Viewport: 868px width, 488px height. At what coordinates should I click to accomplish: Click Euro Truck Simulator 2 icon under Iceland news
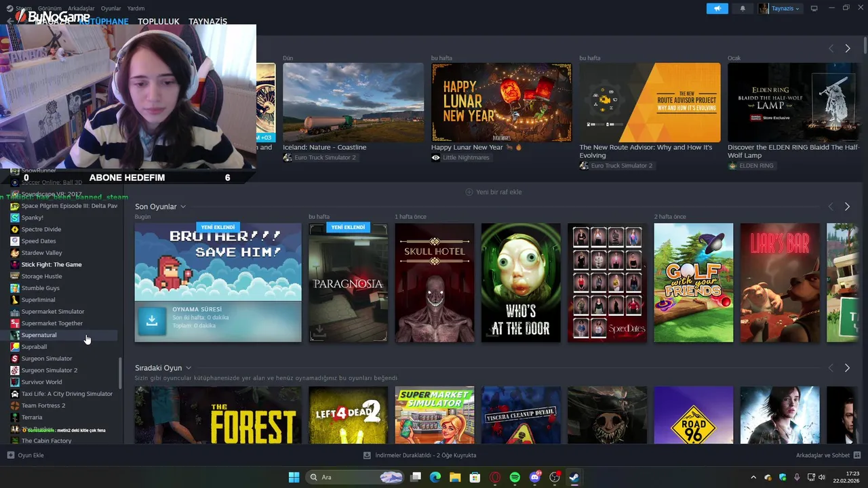coord(288,157)
